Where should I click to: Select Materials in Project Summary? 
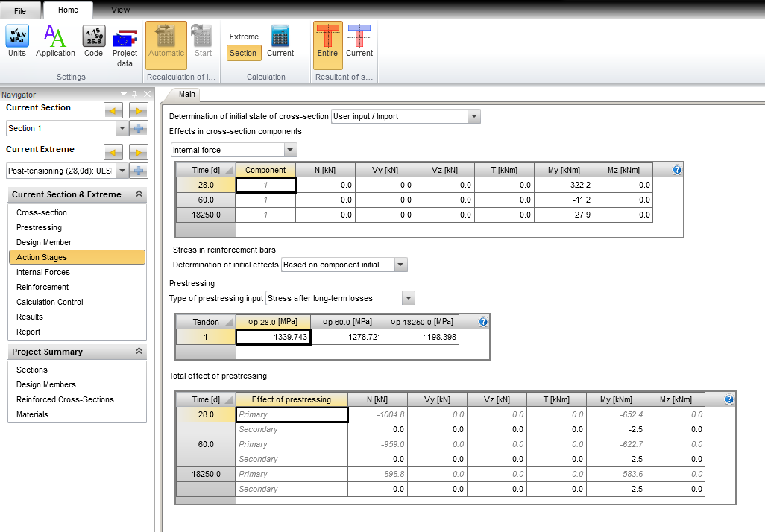click(x=32, y=414)
